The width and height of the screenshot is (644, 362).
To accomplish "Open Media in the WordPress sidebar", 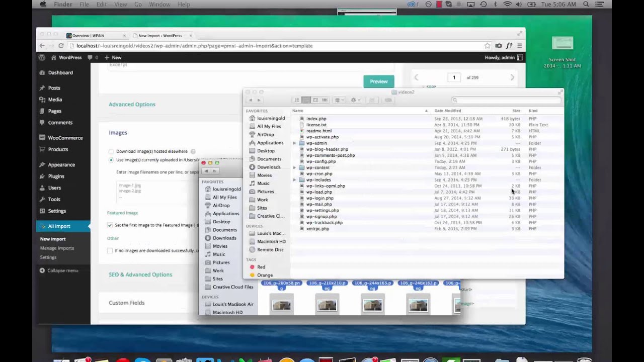I will 55,100.
